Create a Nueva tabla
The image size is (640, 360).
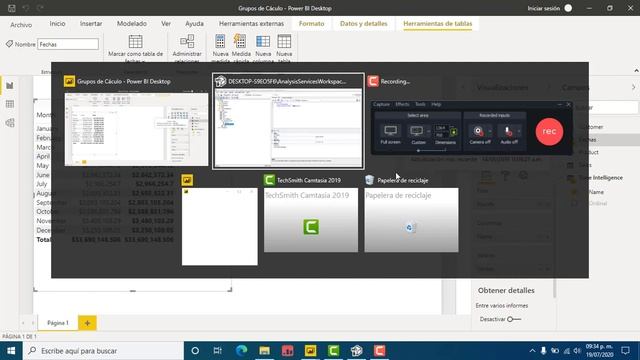(x=284, y=49)
